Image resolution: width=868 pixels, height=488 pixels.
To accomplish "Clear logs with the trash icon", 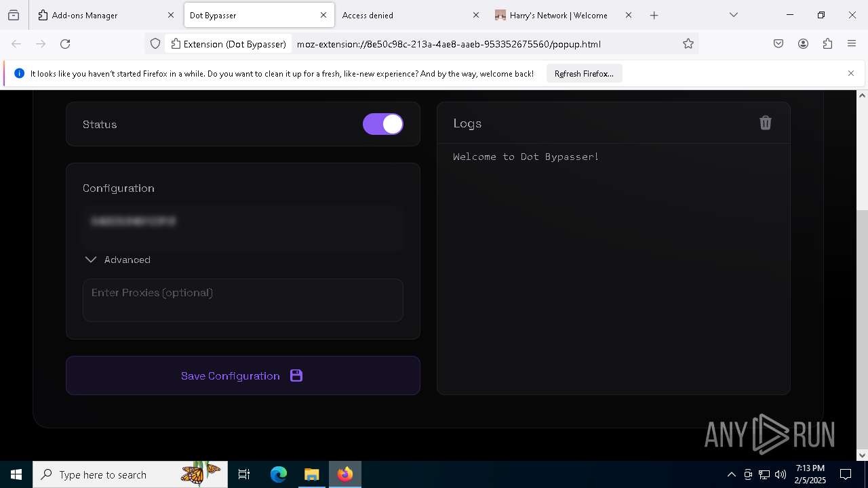I will pos(765,123).
